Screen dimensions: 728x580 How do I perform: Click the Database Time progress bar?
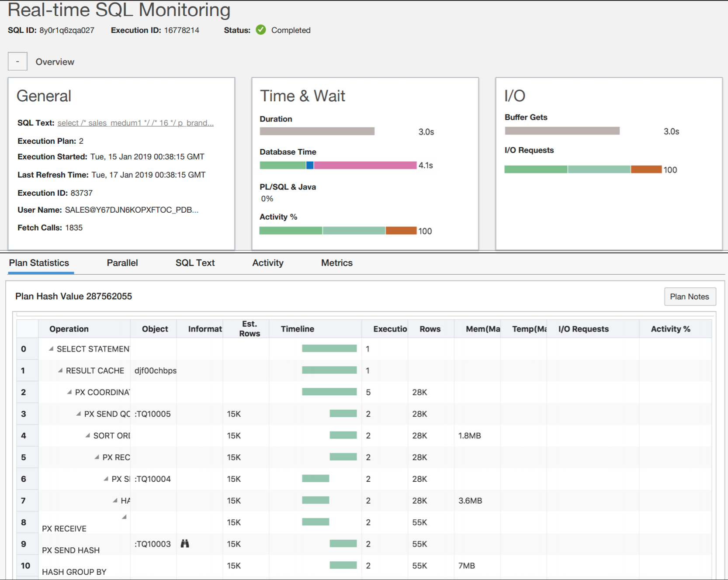pos(339,165)
